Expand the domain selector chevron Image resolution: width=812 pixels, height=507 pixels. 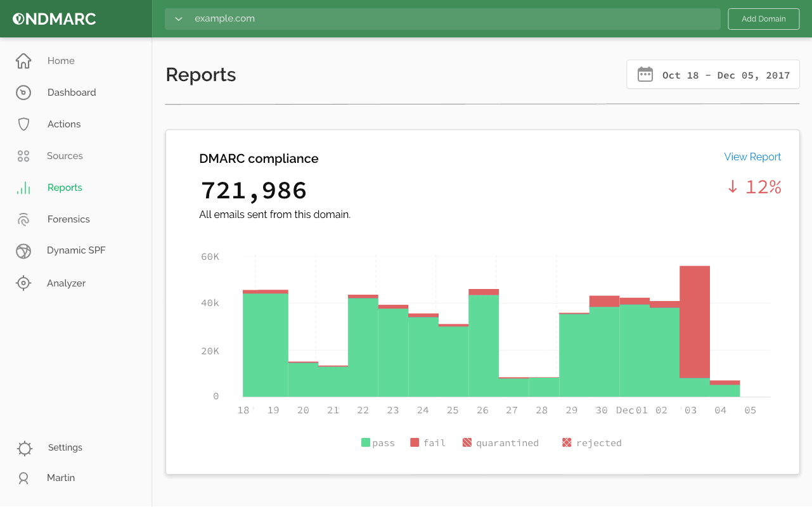[x=179, y=19]
